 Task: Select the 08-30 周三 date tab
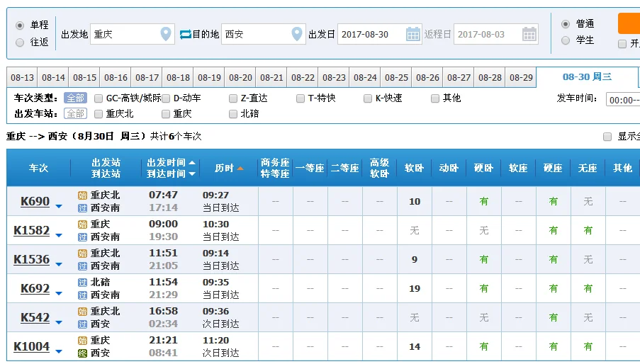(x=588, y=77)
